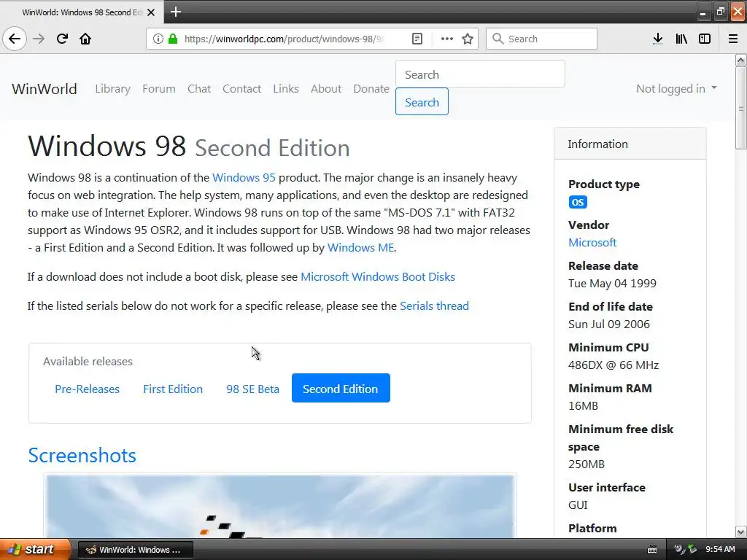Open the Windows start menu
747x560 pixels.
[x=35, y=550]
